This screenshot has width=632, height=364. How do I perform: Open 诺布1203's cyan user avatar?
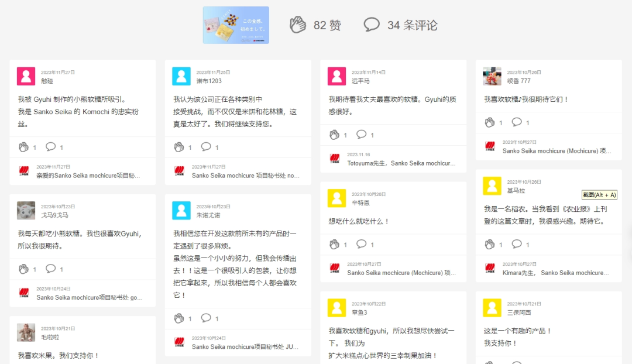pyautogui.click(x=181, y=77)
